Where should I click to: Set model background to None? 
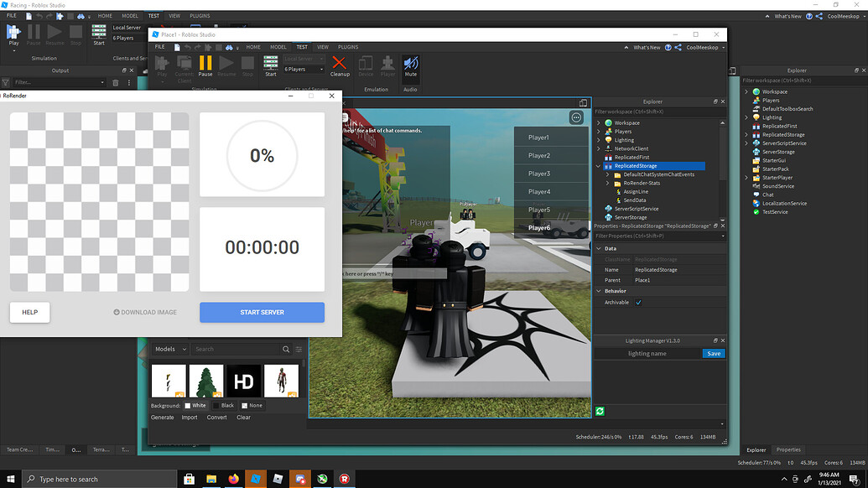click(x=251, y=405)
